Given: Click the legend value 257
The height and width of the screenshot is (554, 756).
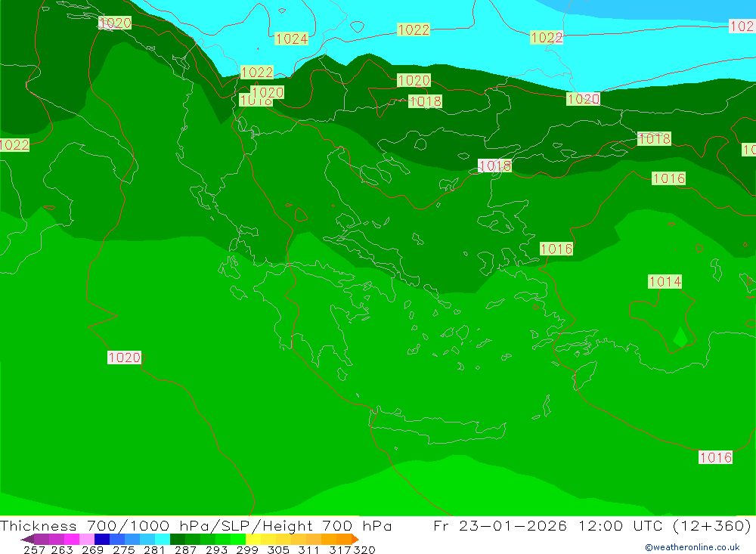Looking at the screenshot, I should 34,549.
